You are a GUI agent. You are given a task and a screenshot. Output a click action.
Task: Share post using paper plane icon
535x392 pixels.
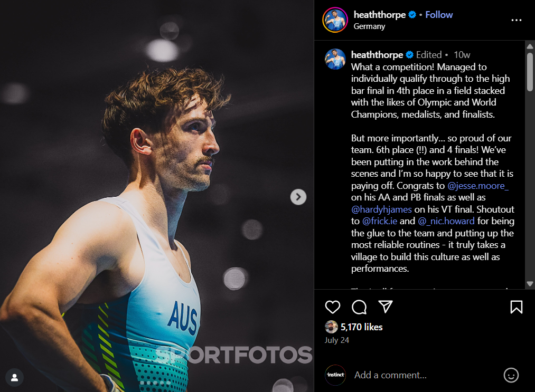386,307
